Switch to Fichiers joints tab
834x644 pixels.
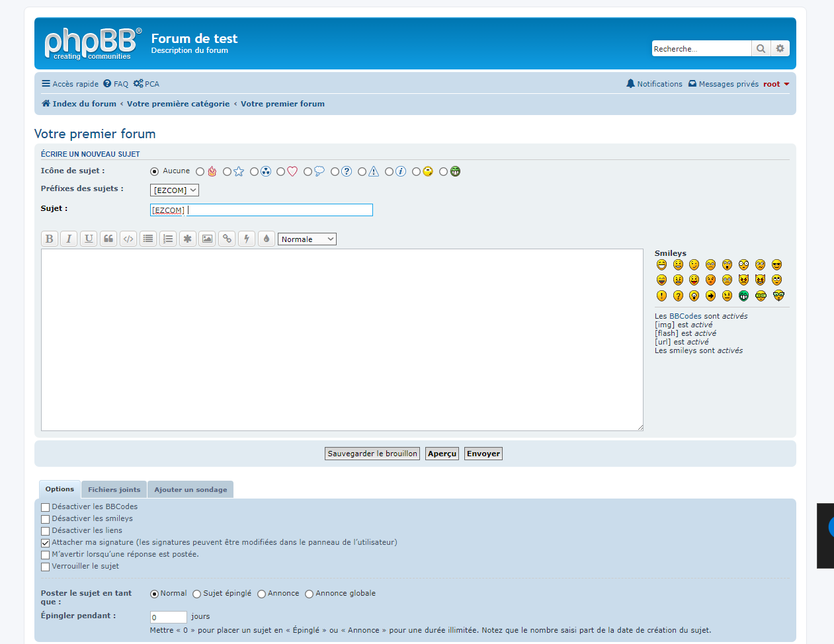pos(114,490)
